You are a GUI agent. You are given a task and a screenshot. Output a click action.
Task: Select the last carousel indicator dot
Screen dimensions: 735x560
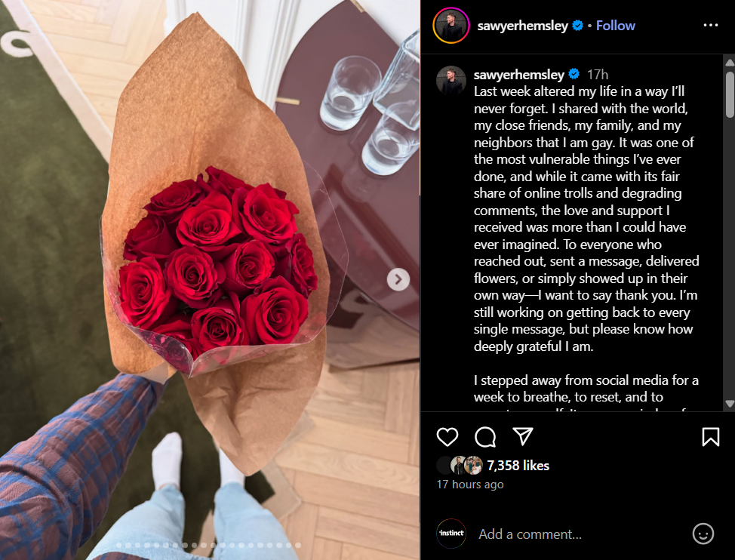[x=298, y=545]
